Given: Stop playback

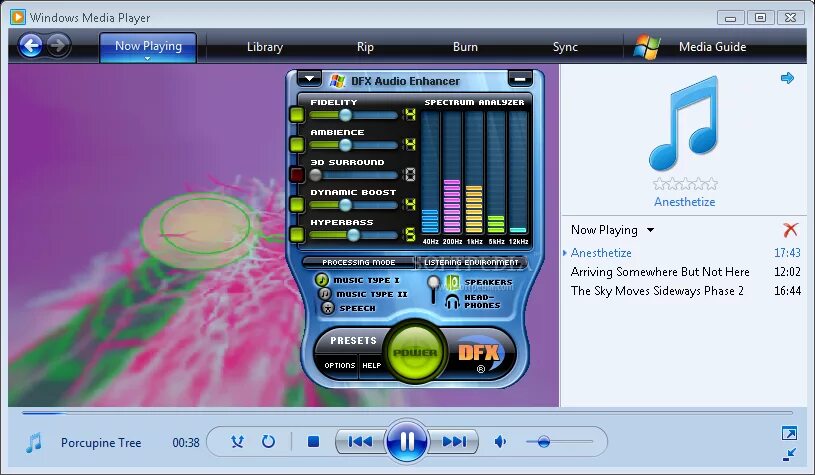Looking at the screenshot, I should (313, 442).
